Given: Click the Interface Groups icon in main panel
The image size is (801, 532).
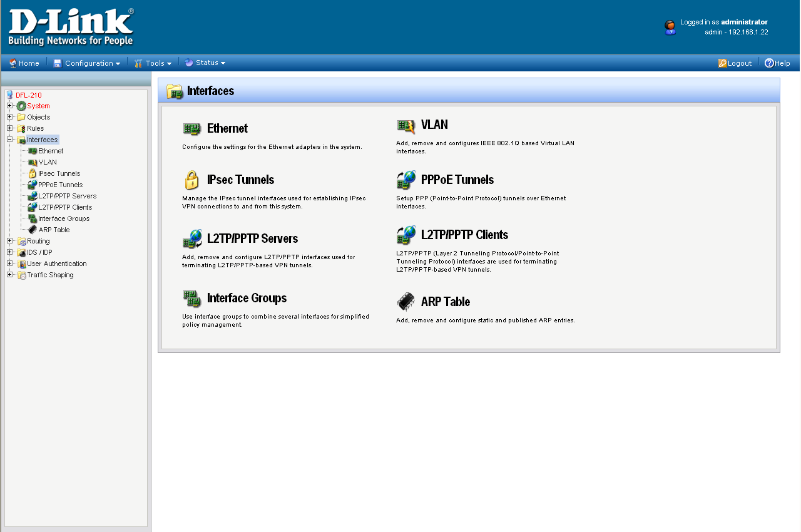Looking at the screenshot, I should tap(191, 299).
